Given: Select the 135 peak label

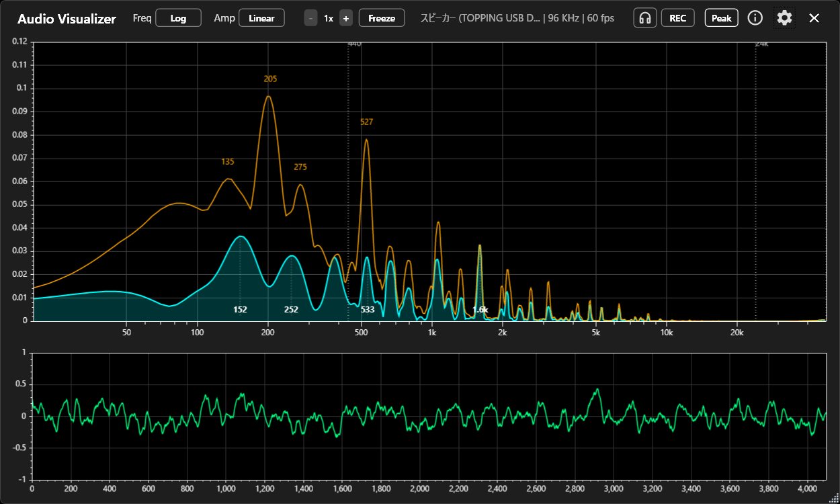Looking at the screenshot, I should (x=228, y=161).
